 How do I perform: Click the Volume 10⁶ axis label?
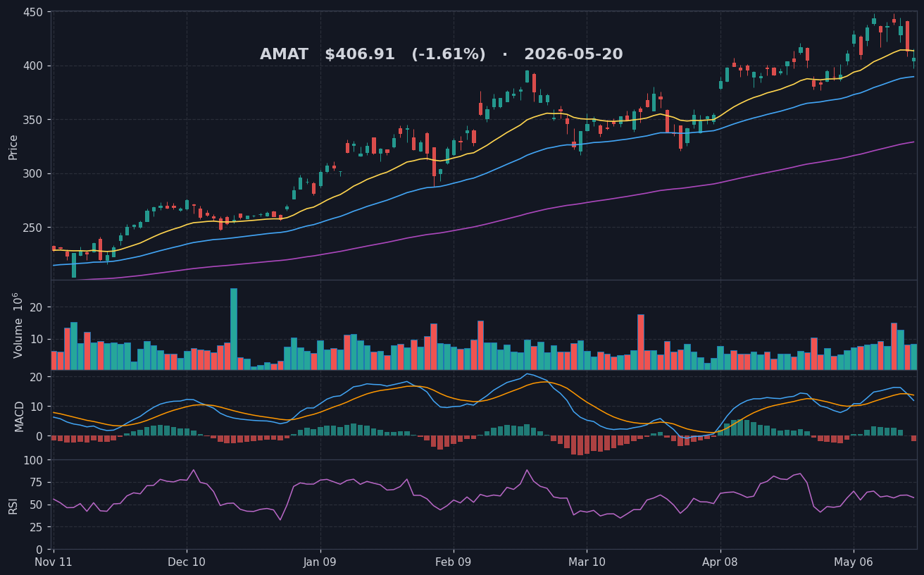tap(18, 325)
